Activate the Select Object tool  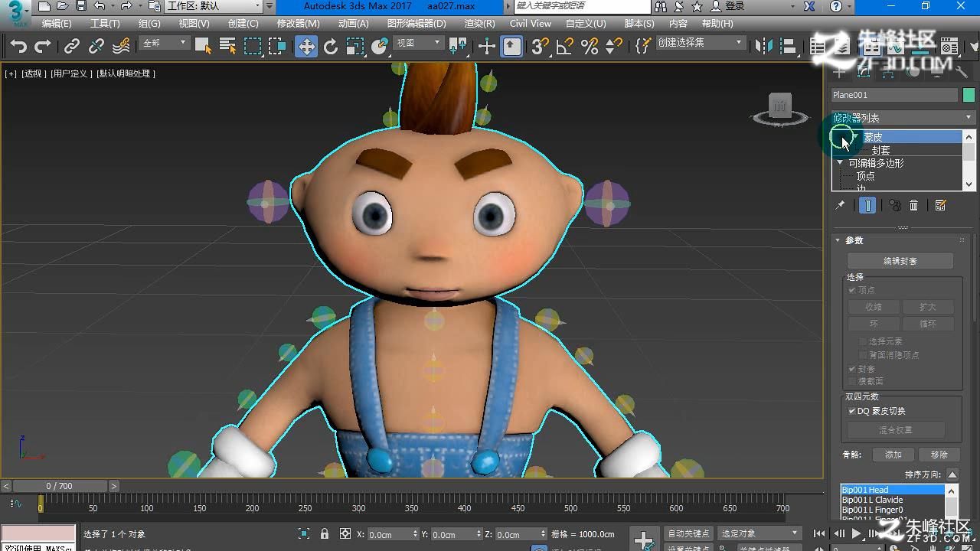(x=203, y=47)
